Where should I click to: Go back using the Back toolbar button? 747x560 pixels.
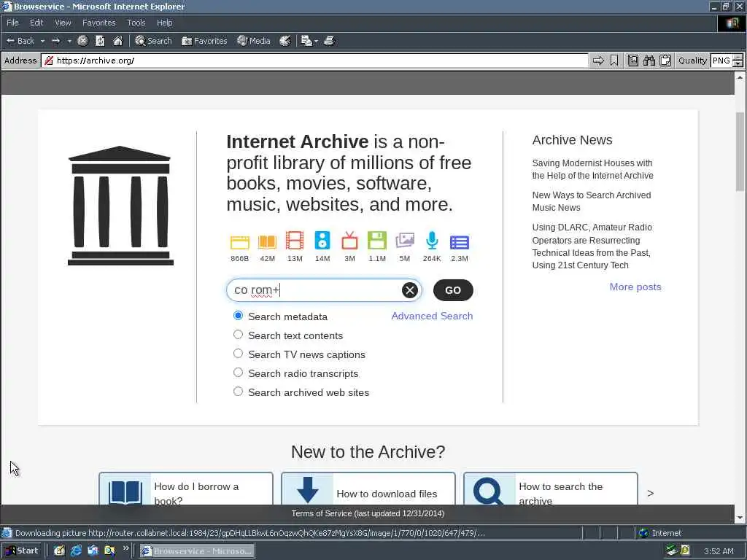pos(20,41)
